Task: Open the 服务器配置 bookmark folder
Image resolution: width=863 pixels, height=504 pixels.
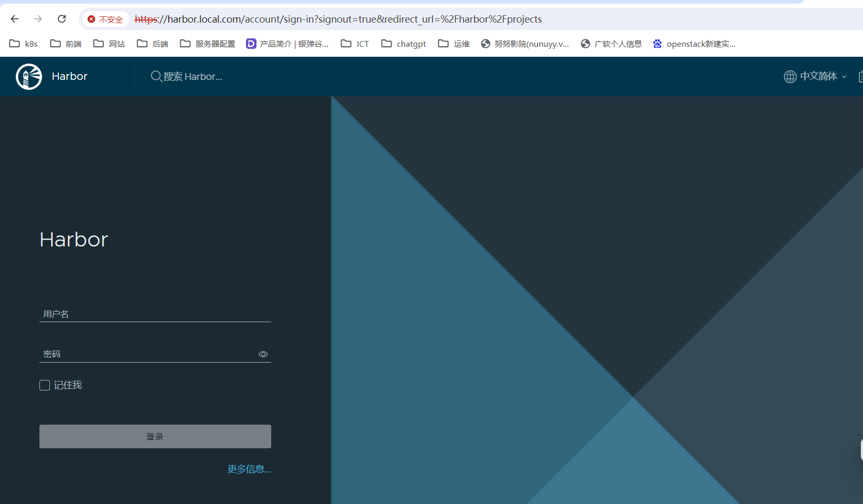Action: click(x=208, y=44)
